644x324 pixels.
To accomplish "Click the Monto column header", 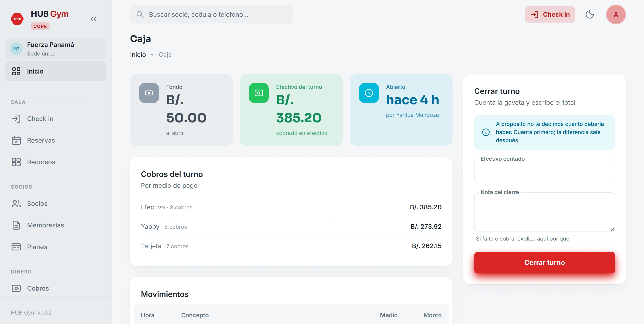I will coord(432,315).
